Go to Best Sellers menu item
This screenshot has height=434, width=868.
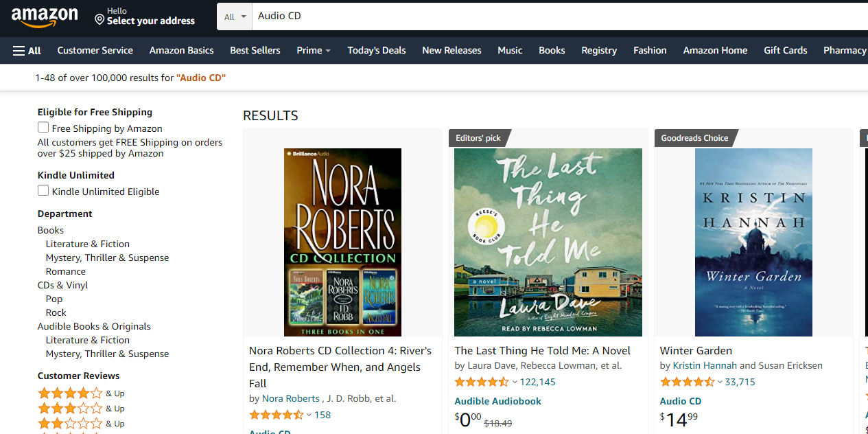click(x=255, y=51)
